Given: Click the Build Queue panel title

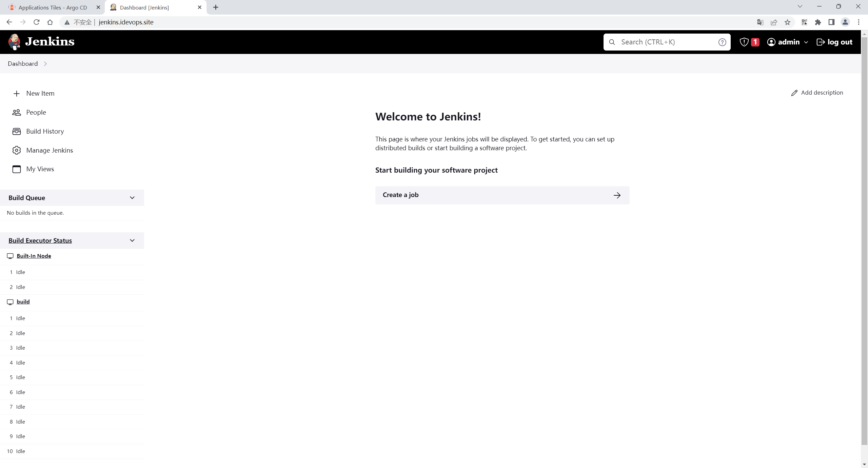Looking at the screenshot, I should [x=27, y=198].
